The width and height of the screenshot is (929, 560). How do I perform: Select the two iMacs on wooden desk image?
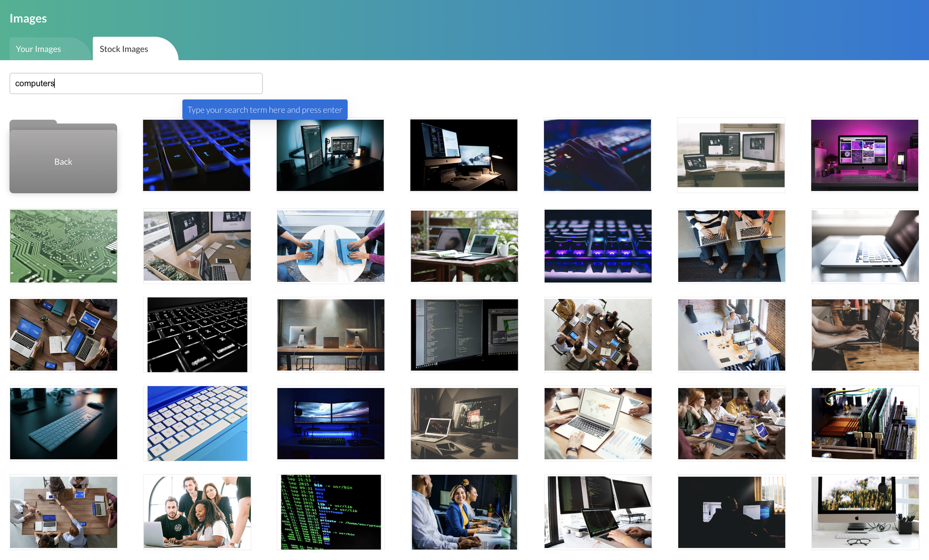[x=330, y=335]
